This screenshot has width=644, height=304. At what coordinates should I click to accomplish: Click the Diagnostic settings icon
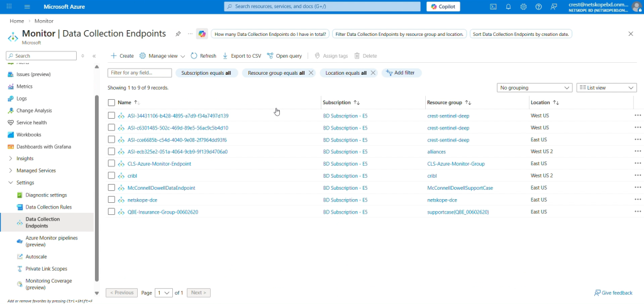click(x=19, y=195)
